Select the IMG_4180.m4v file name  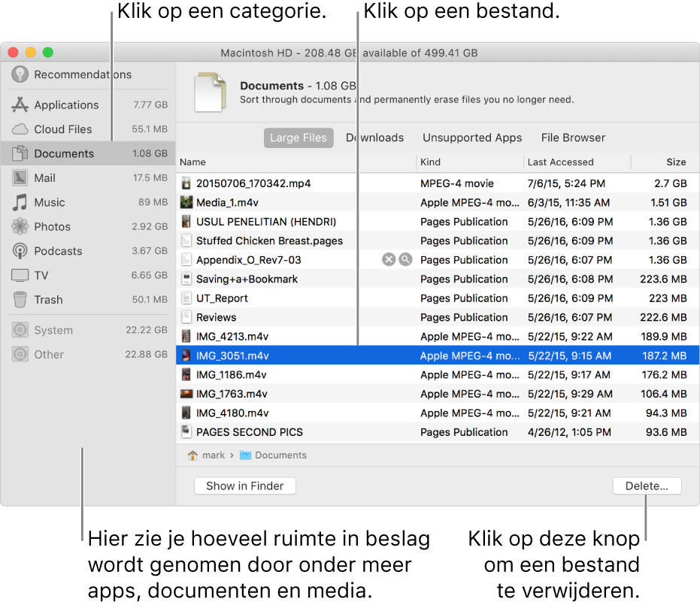tap(232, 413)
